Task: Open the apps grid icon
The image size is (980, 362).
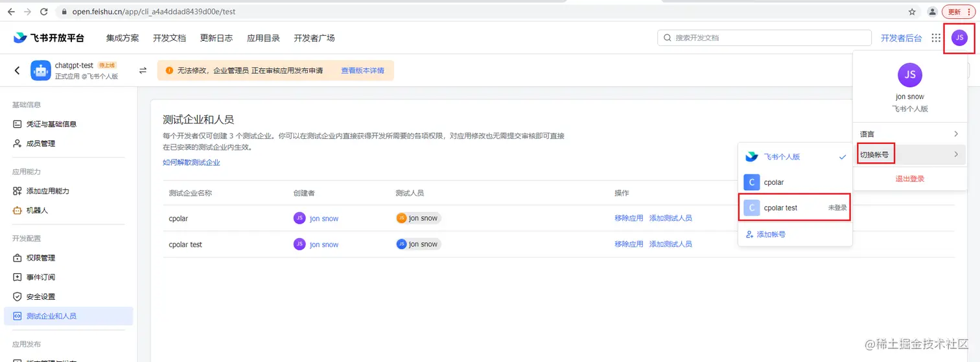Action: (x=936, y=38)
